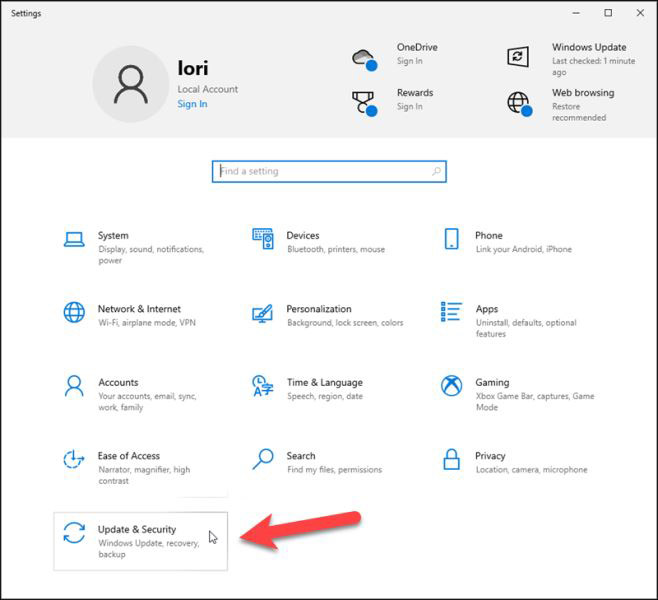Open the System settings laptop icon
658x600 pixels.
pyautogui.click(x=74, y=240)
